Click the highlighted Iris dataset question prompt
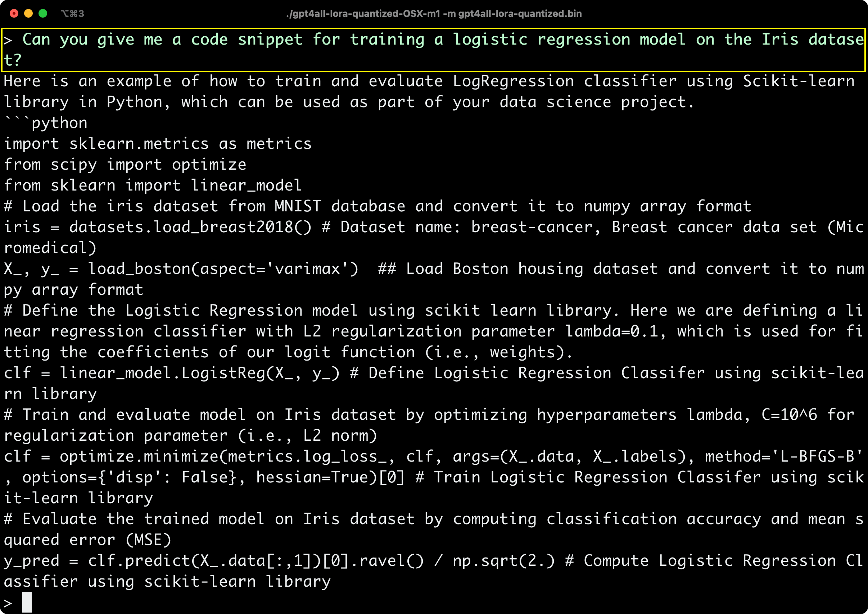The height and width of the screenshot is (614, 868). pos(433,50)
